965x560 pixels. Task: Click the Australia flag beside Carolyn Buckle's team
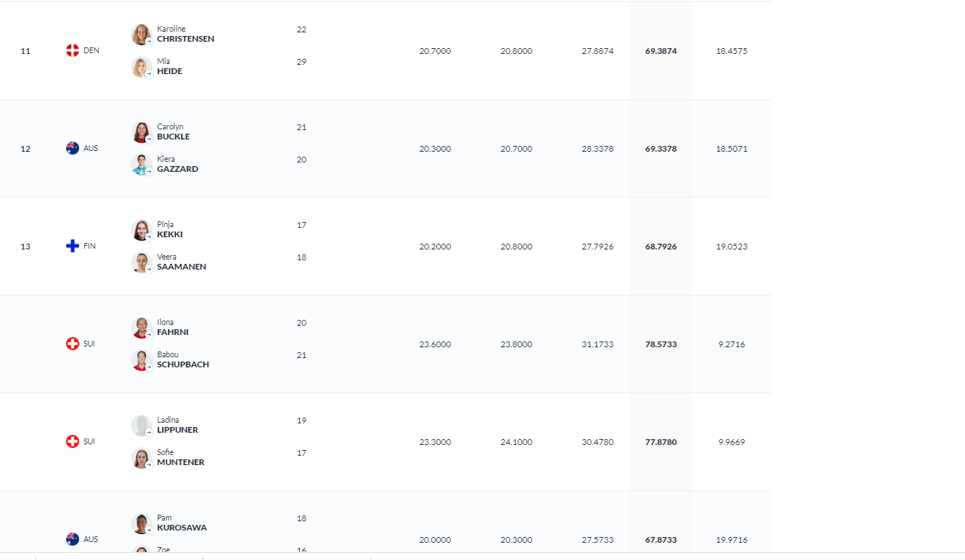(73, 148)
